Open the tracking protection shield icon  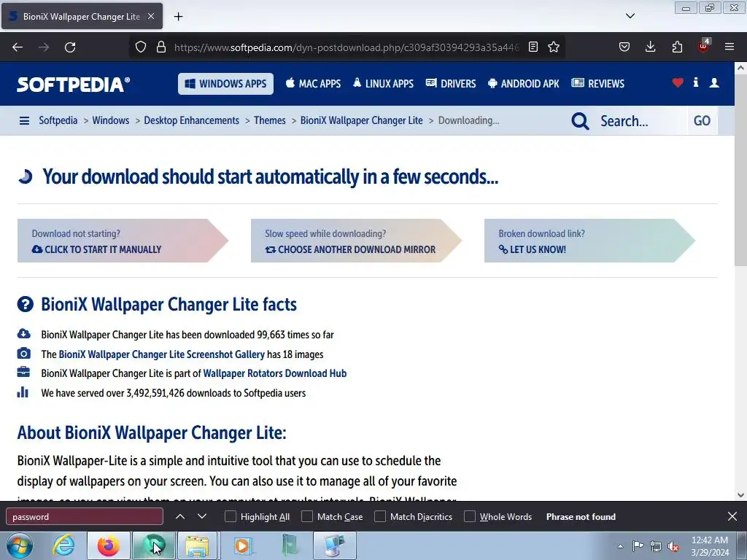pyautogui.click(x=141, y=47)
